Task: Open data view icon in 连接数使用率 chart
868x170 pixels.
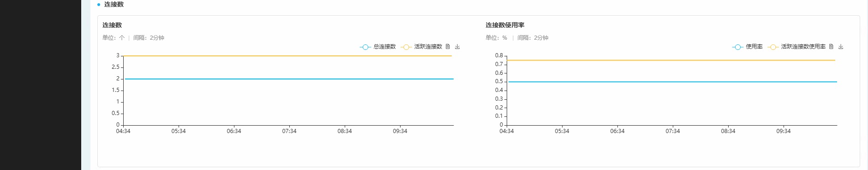Action: (x=831, y=47)
